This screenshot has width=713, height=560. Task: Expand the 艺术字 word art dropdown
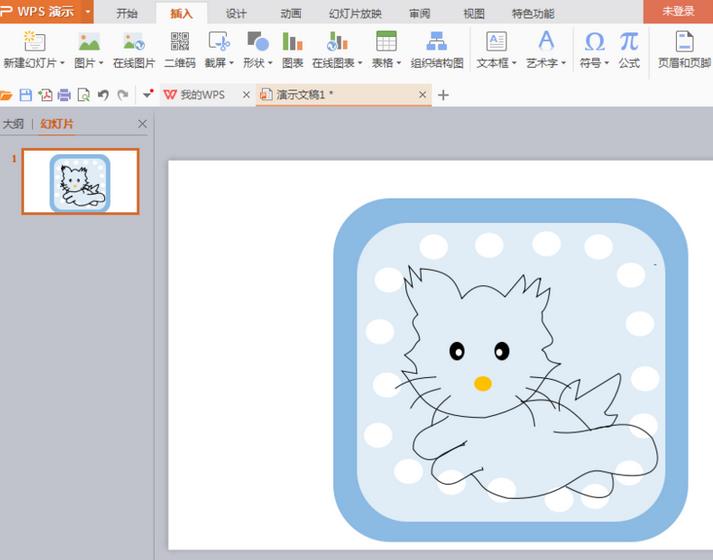(x=546, y=63)
